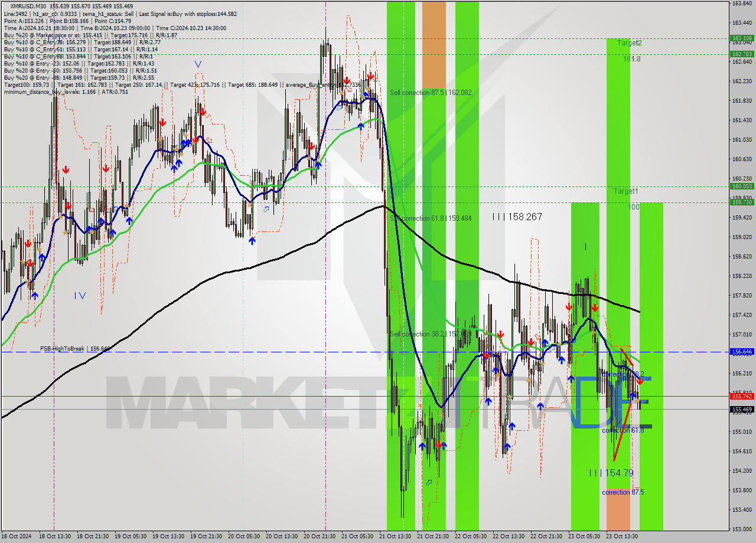Click the I I I 154.79 wave label

[611, 473]
